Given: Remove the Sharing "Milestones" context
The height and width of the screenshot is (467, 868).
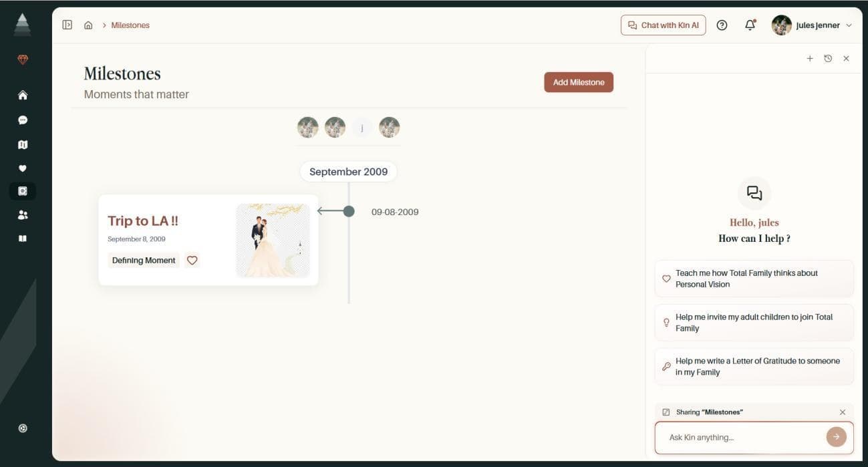Looking at the screenshot, I should [843, 412].
